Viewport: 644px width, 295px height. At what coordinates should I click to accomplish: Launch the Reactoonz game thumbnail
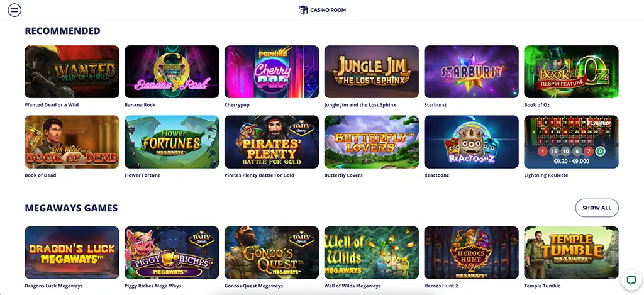pos(471,142)
